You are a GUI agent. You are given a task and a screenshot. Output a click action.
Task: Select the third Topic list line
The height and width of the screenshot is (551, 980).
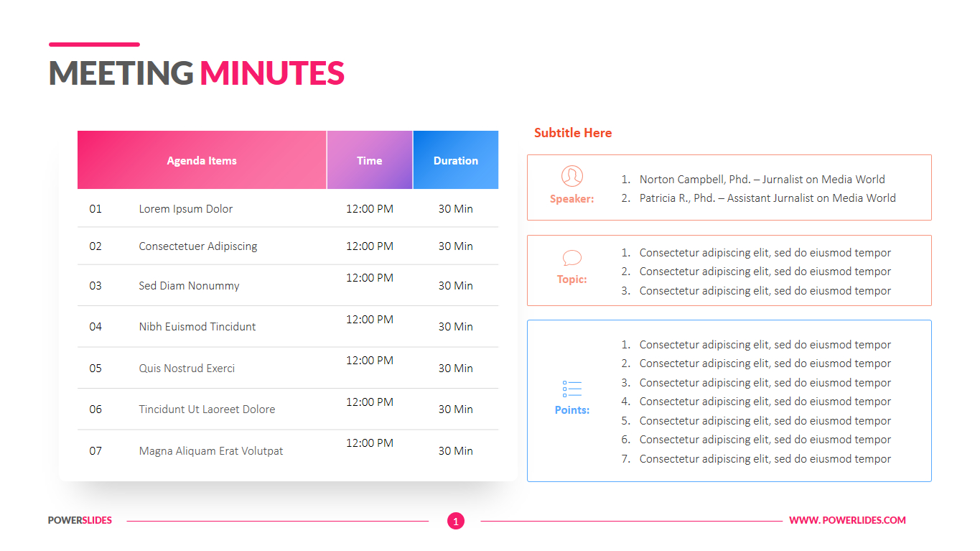tap(756, 291)
